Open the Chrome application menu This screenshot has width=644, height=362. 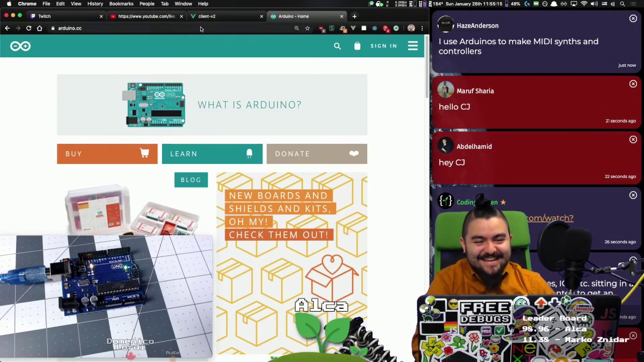tap(27, 4)
